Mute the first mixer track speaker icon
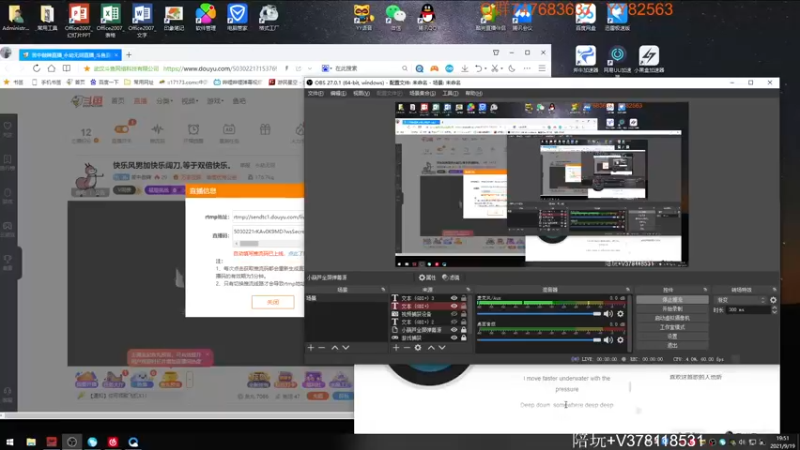The height and width of the screenshot is (450, 800). (x=608, y=314)
